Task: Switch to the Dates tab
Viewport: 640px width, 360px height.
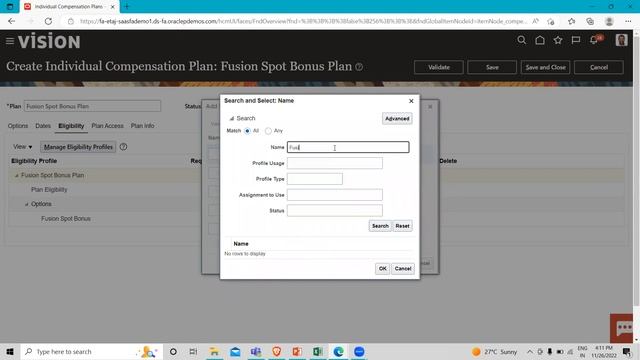Action: coord(43,126)
